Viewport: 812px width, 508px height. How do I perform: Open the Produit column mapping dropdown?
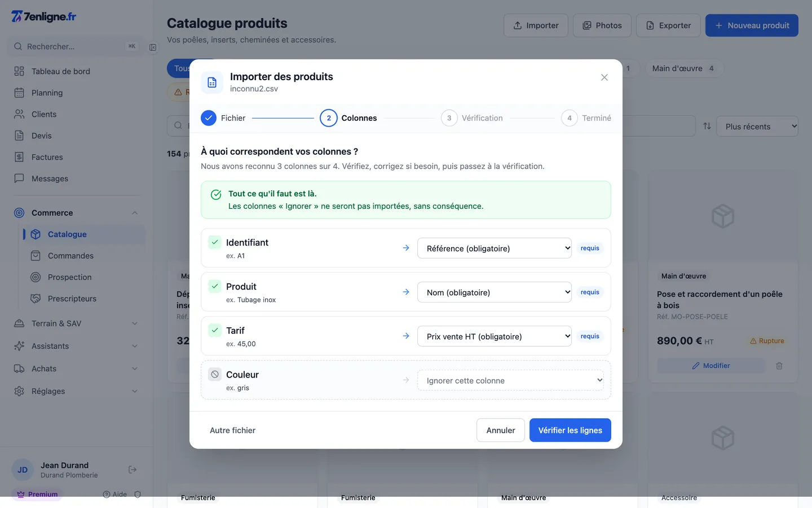coord(495,292)
